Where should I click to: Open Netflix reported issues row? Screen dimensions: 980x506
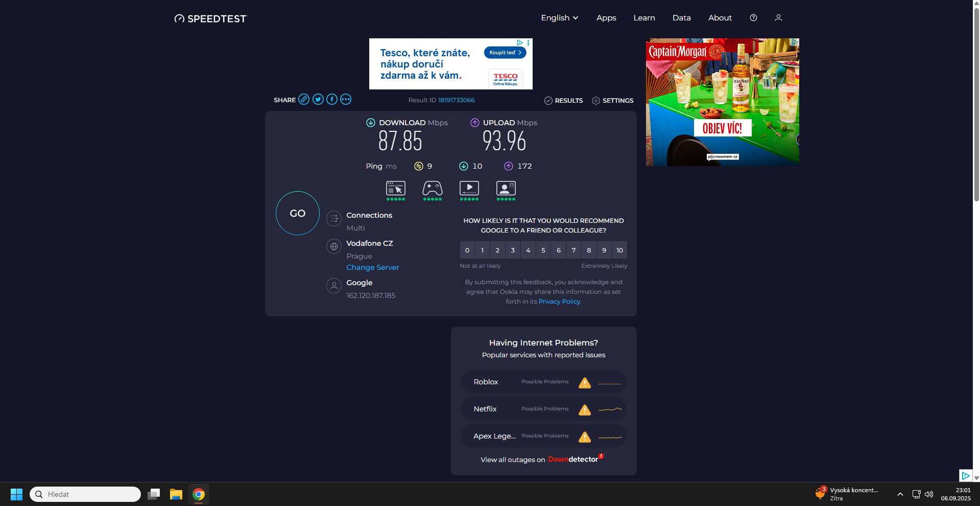tap(543, 409)
